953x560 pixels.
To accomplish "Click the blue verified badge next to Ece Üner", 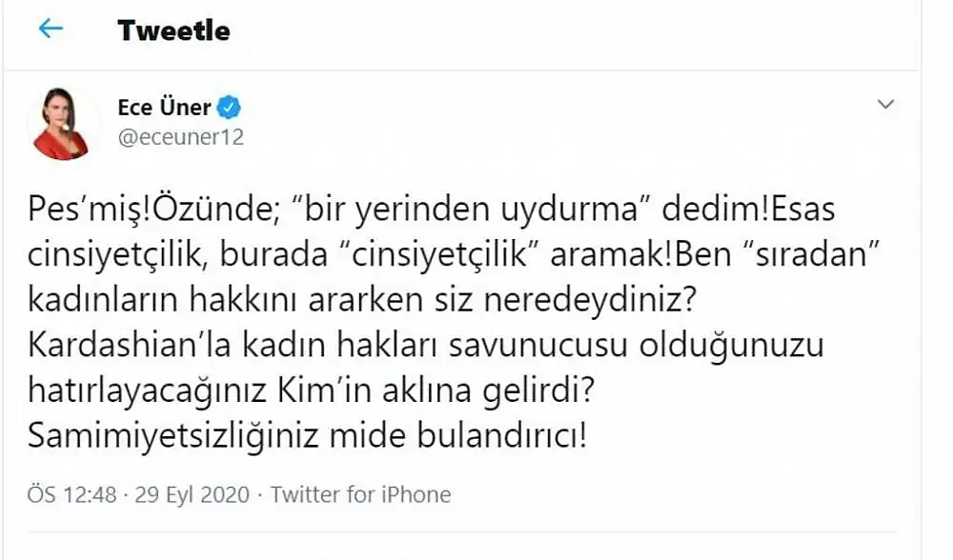I will pyautogui.click(x=229, y=108).
